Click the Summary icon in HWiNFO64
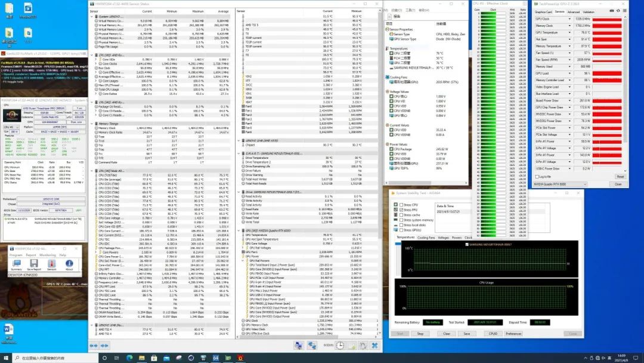The width and height of the screenshot is (644, 363). 16,263
